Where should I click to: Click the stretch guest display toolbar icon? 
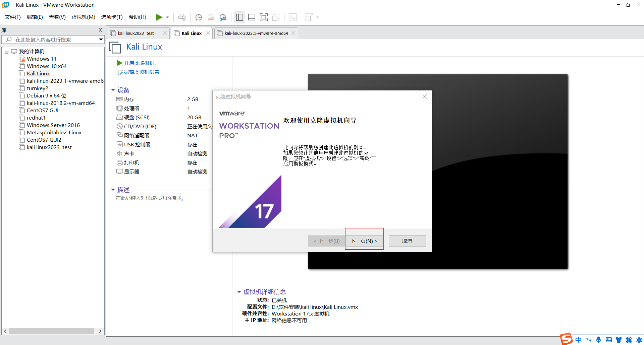(309, 17)
